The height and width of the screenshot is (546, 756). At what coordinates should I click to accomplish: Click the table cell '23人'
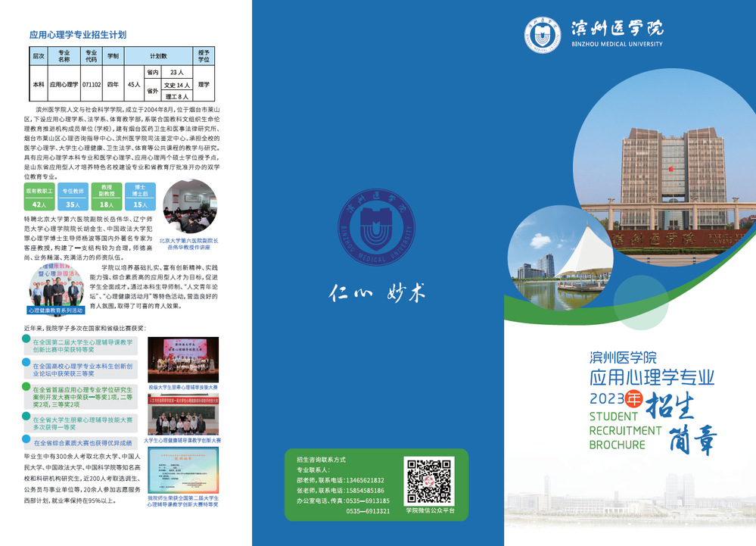177,73
